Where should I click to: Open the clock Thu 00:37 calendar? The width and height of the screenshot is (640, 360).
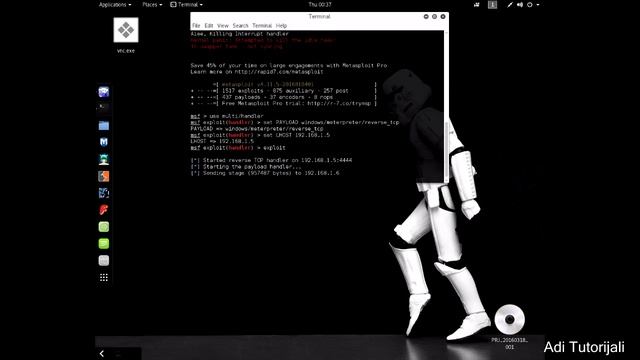pyautogui.click(x=320, y=4)
